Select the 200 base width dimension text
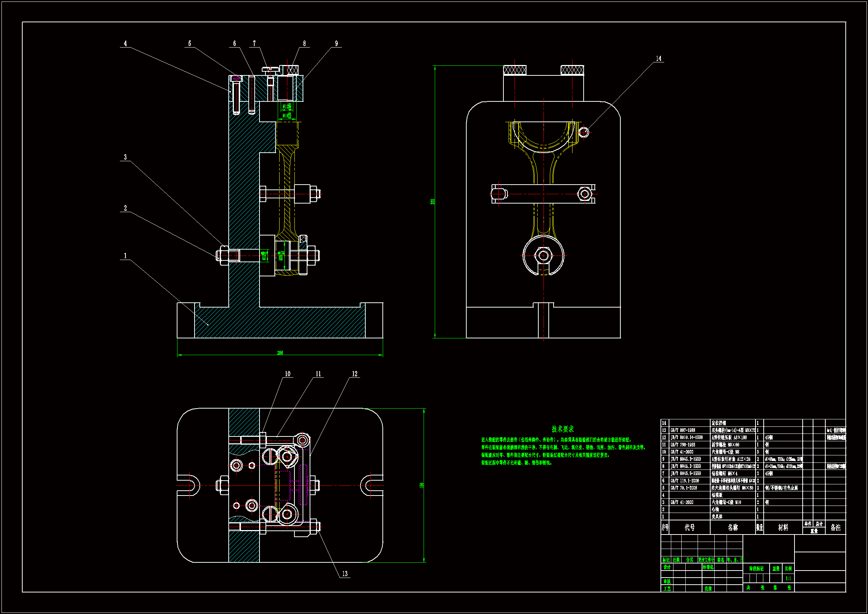Image resolution: width=868 pixels, height=614 pixels. [x=280, y=353]
